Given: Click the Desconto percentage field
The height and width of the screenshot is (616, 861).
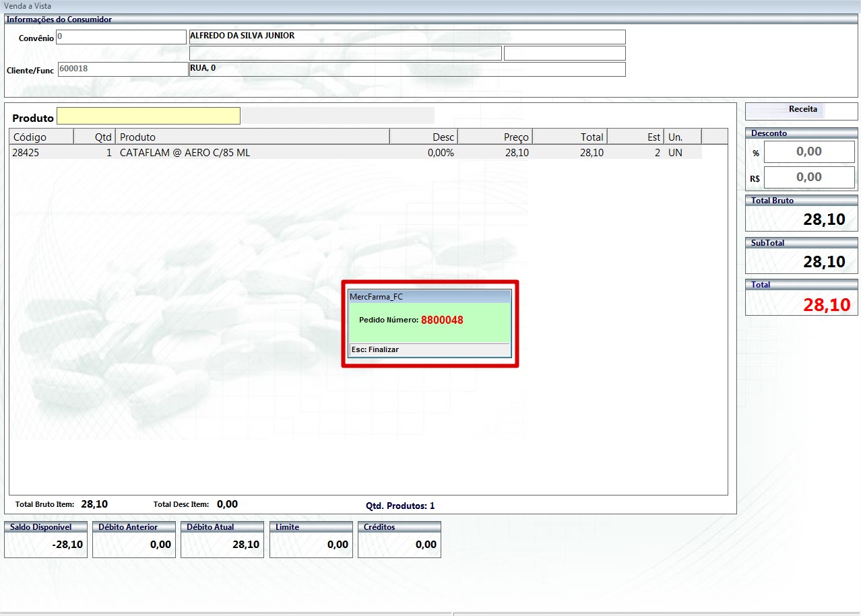Looking at the screenshot, I should click(808, 152).
